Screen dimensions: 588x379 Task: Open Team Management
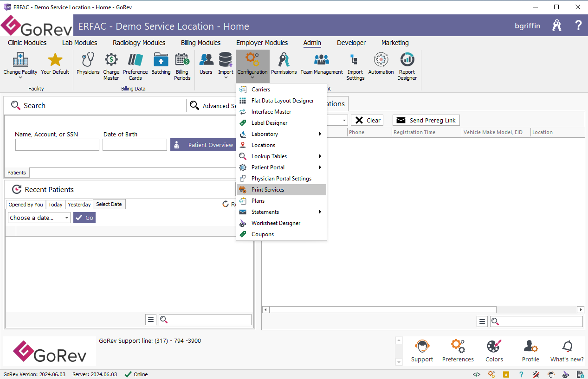point(322,64)
